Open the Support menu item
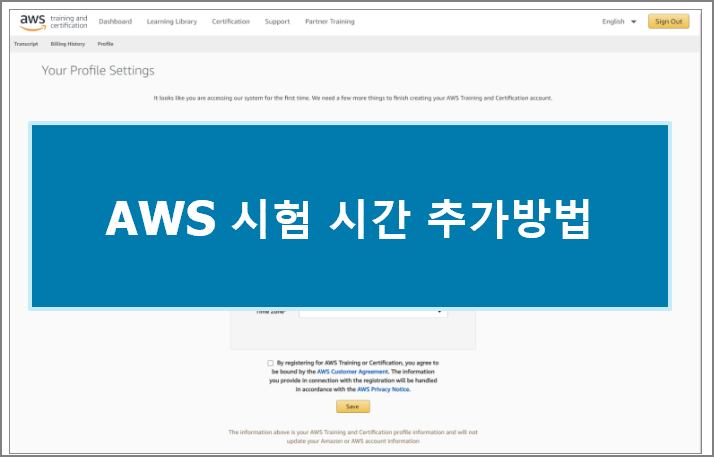 (x=277, y=21)
